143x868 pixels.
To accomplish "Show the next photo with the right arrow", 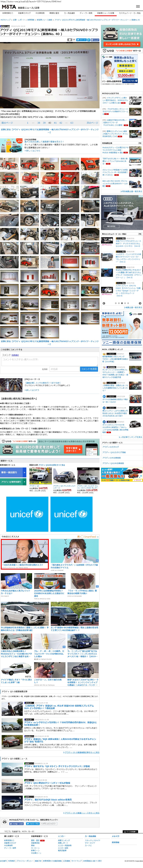I will (96, 74).
